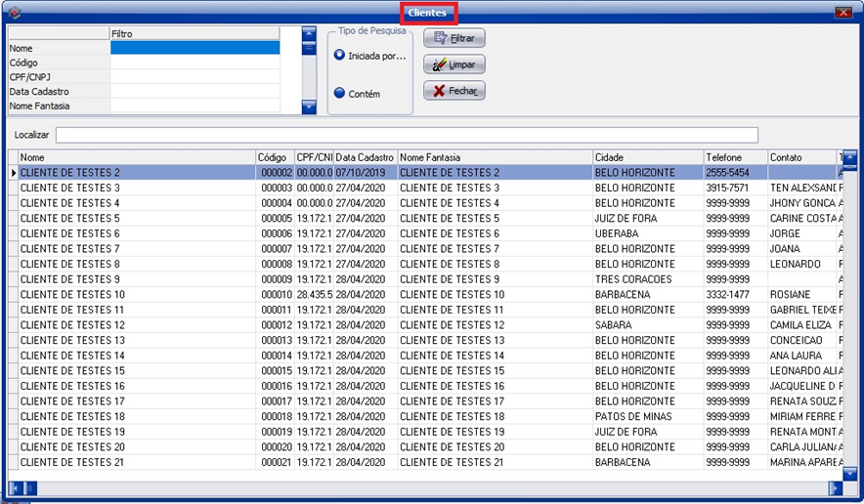Sort by the Nome column header
This screenshot has width=864, height=504.
coord(136,157)
